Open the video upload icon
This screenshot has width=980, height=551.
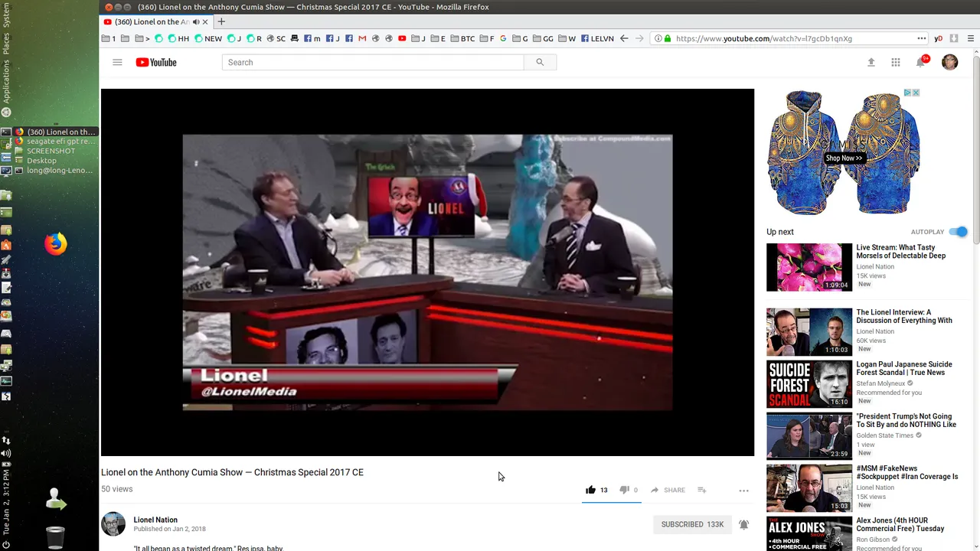click(871, 63)
